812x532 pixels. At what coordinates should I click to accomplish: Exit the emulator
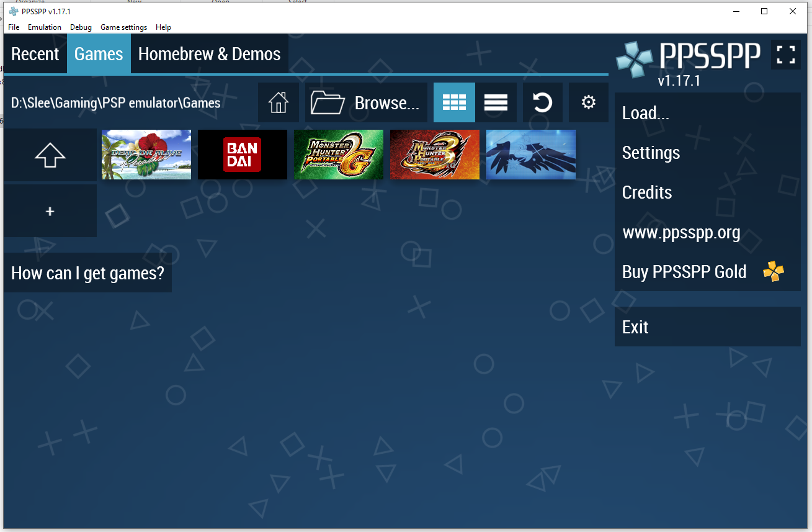(708, 327)
